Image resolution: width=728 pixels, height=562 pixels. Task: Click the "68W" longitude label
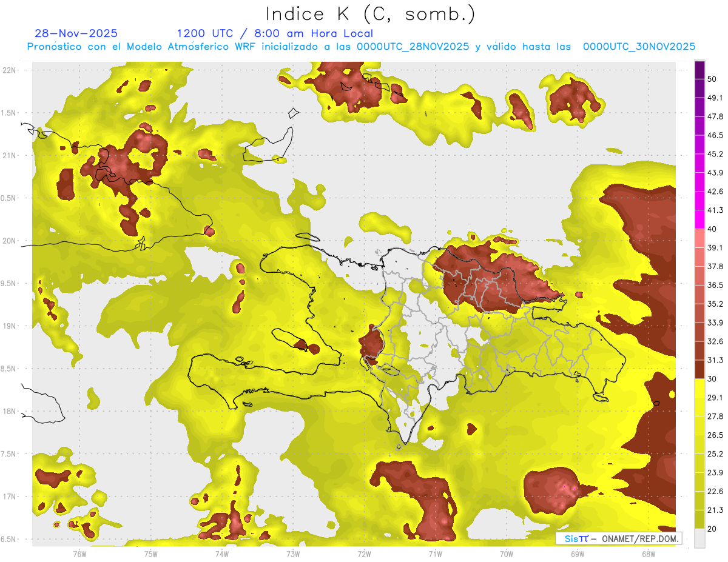click(x=648, y=554)
